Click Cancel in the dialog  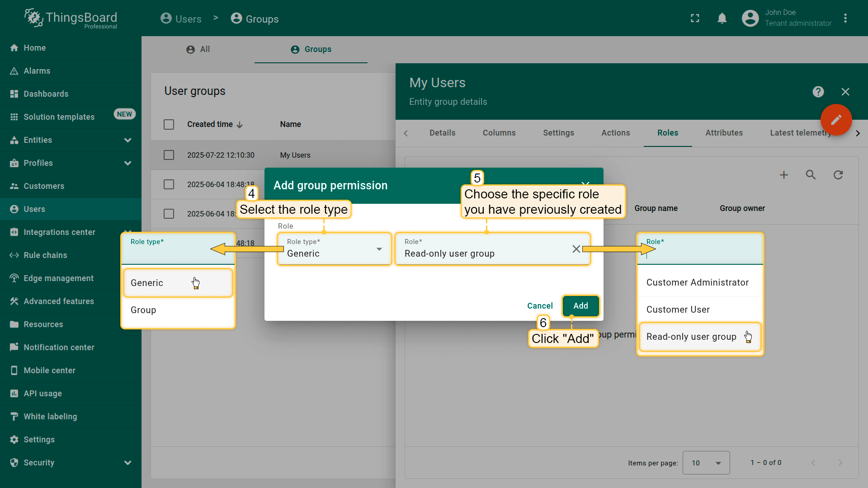coord(540,306)
